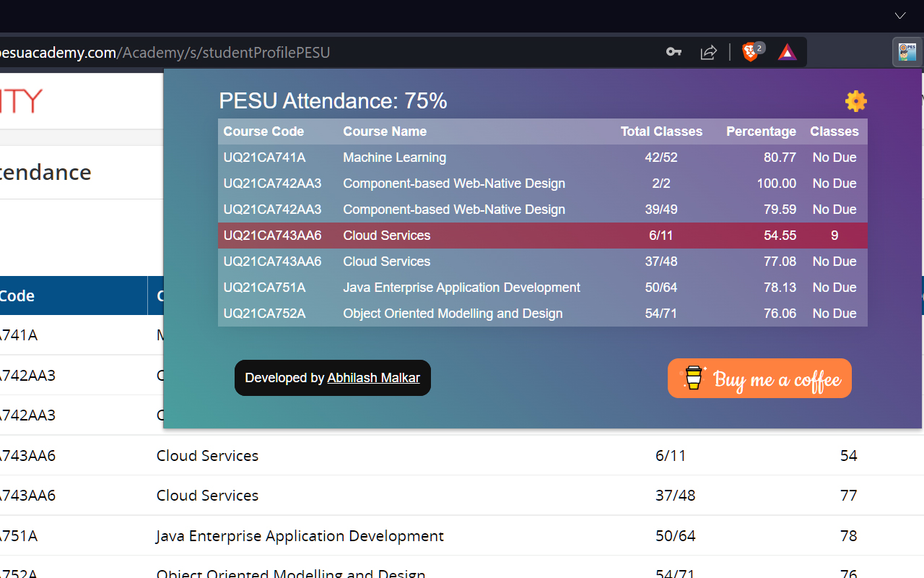Click Java Enterprise Application Development in page table
Image resolution: width=924 pixels, height=578 pixels.
[x=300, y=536]
